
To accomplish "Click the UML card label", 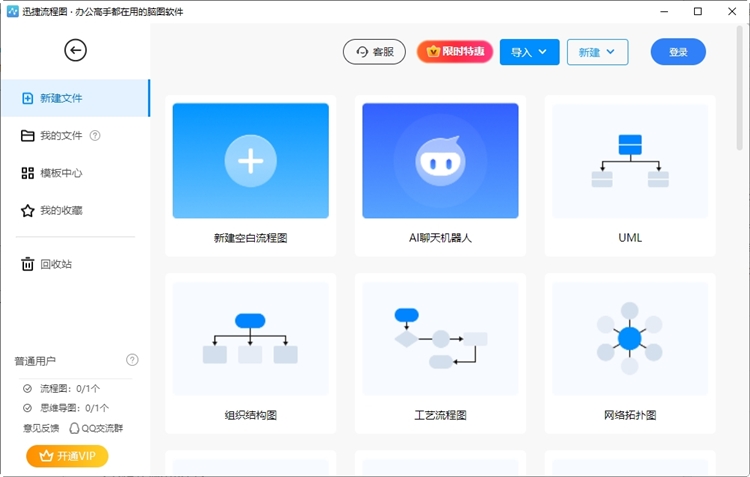I will (x=630, y=238).
